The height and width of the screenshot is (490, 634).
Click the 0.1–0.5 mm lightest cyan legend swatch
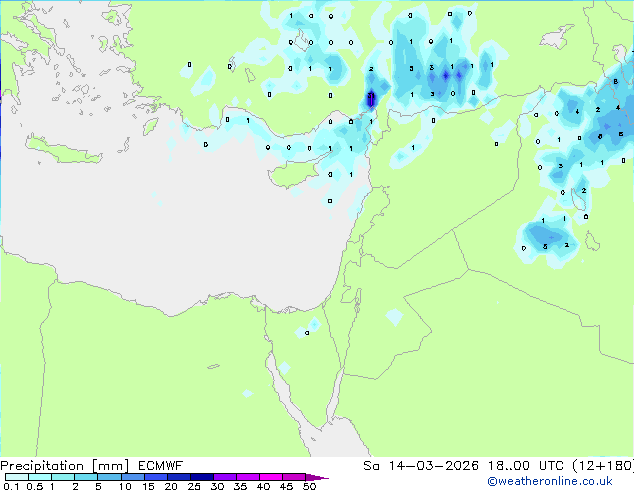17,477
